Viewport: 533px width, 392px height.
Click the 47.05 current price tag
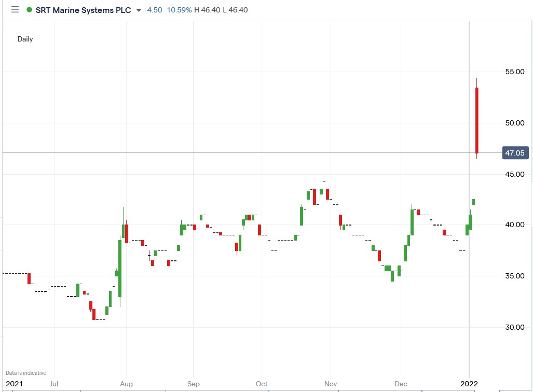515,153
